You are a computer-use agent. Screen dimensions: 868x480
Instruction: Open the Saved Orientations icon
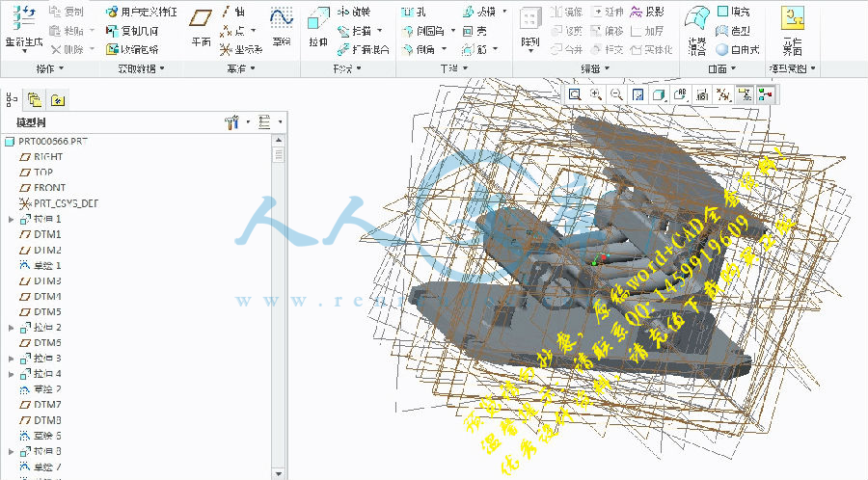[680, 95]
